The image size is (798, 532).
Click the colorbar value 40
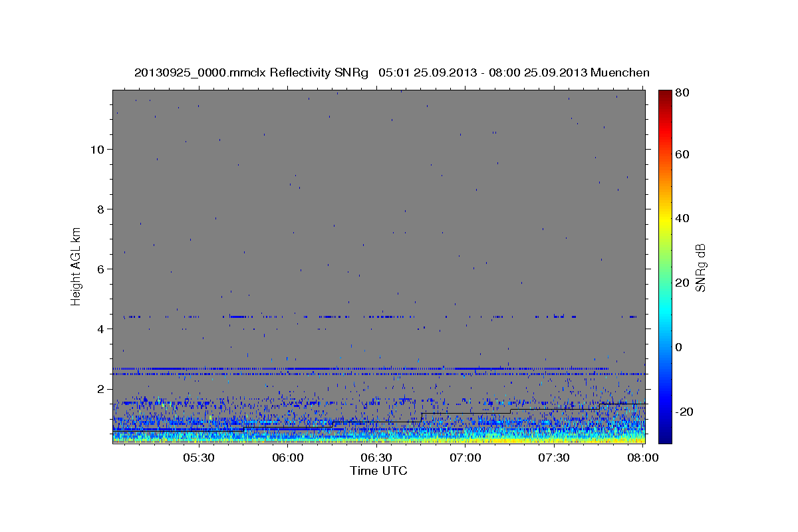[684, 218]
